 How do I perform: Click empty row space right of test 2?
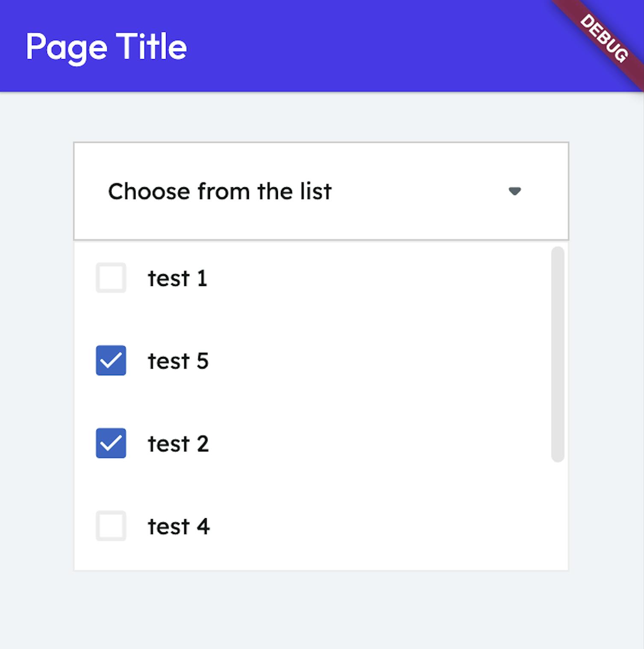click(x=363, y=443)
